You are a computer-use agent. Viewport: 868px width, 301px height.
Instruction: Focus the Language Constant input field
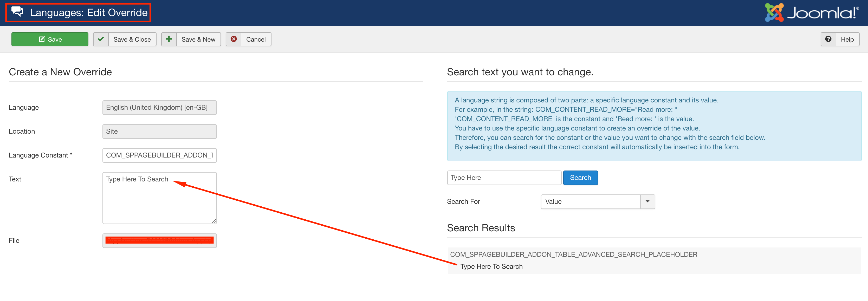pyautogui.click(x=159, y=155)
